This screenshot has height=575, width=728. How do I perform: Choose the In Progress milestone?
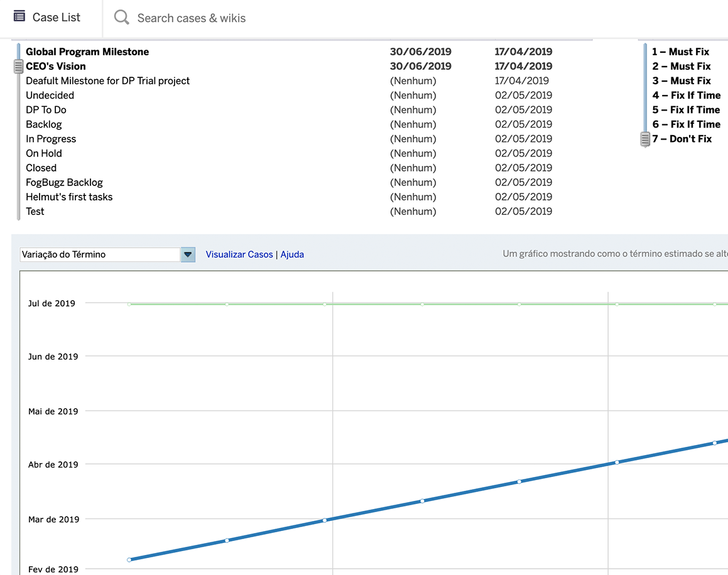click(x=51, y=139)
